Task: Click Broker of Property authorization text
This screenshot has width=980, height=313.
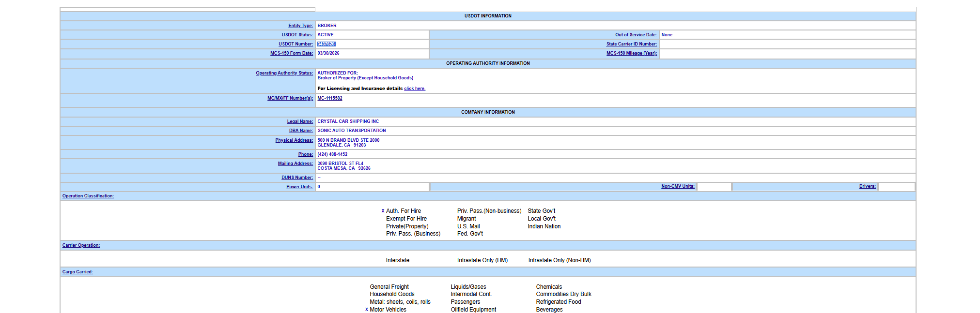Action: [x=365, y=78]
